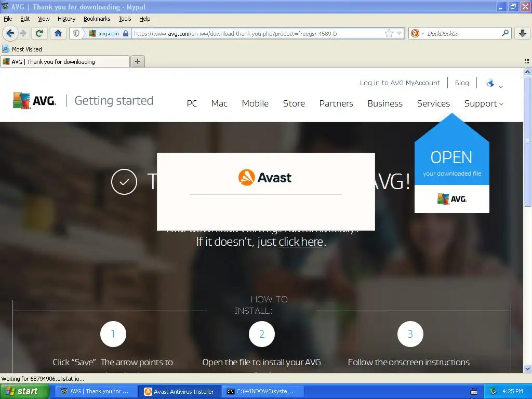The height and width of the screenshot is (399, 532).
Task: Switch to Avast Antivirus Installer taskbar button
Action: coord(180,391)
